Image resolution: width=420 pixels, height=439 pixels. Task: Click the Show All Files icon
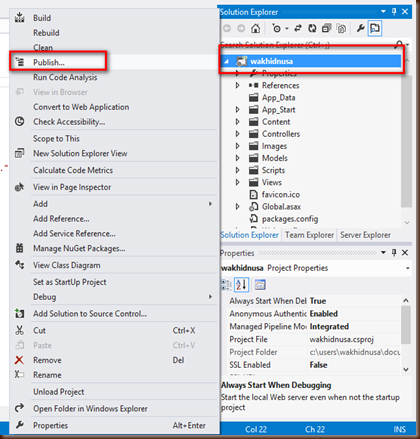[341, 29]
